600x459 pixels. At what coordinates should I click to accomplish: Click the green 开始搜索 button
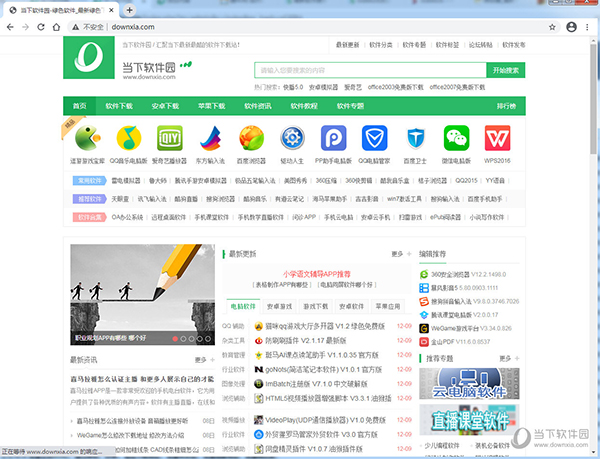pyautogui.click(x=505, y=71)
